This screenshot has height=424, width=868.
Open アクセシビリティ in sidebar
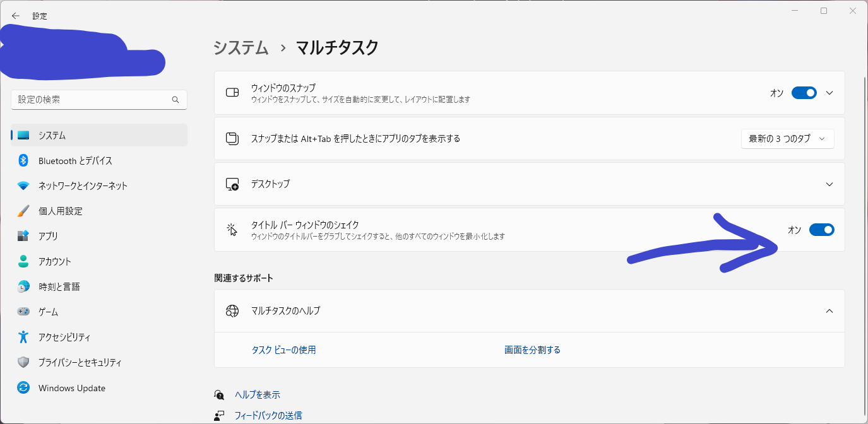click(99, 338)
